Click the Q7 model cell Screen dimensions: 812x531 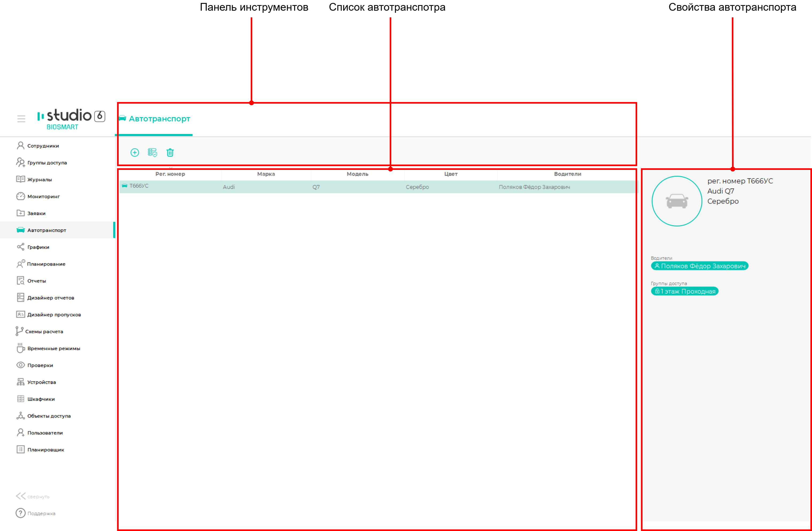(316, 187)
